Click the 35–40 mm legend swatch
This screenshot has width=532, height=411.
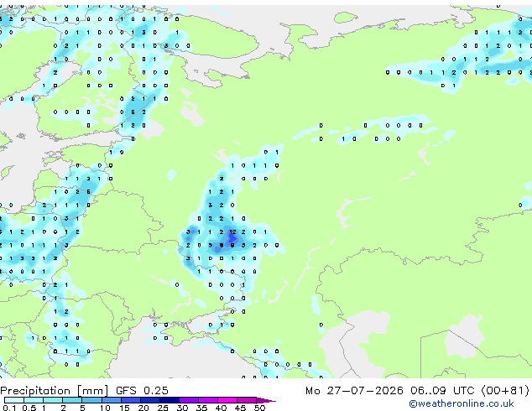[x=208, y=400]
